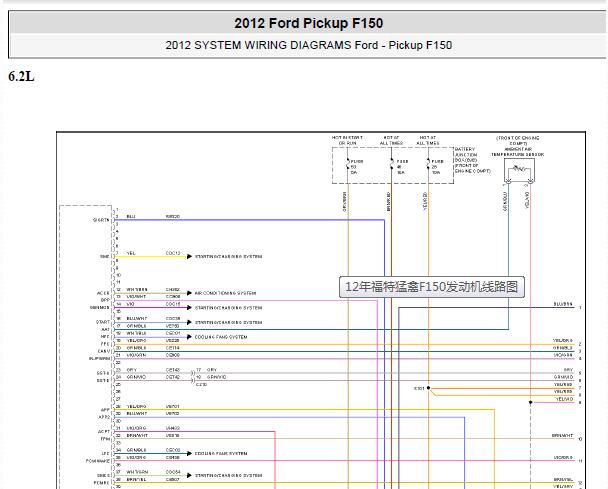
Task: Click the "GRY" wire label at pin 23
Action: coord(131,370)
